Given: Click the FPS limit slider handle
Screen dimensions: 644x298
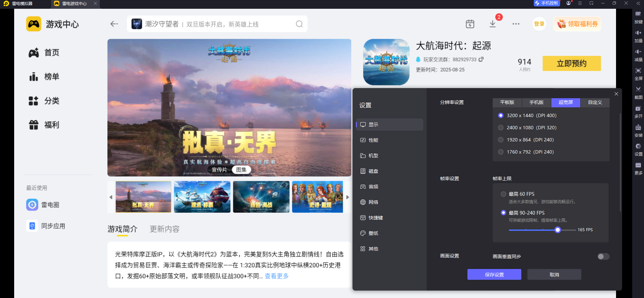Looking at the screenshot, I should pyautogui.click(x=558, y=230).
